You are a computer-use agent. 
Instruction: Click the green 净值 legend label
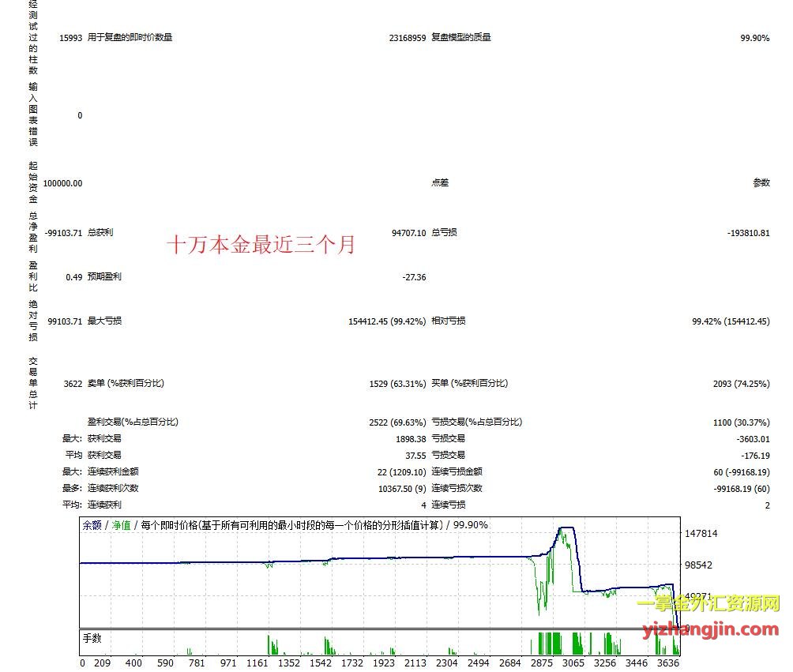tap(121, 525)
